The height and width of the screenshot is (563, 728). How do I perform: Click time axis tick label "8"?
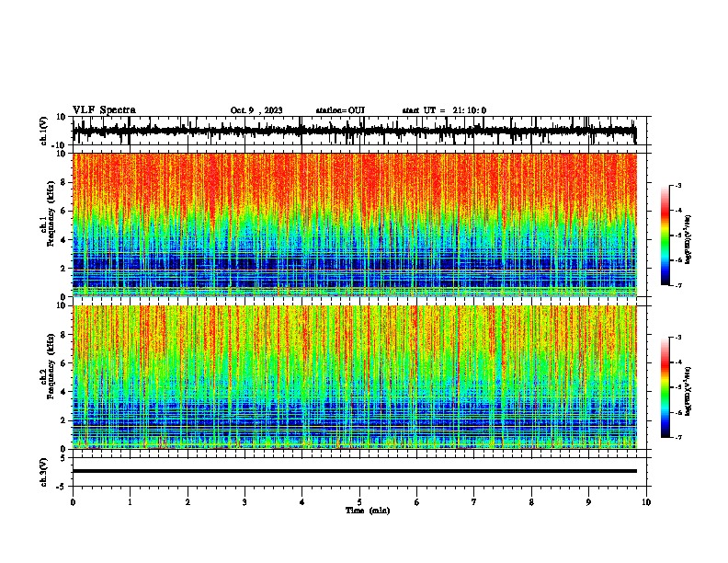pos(531,502)
